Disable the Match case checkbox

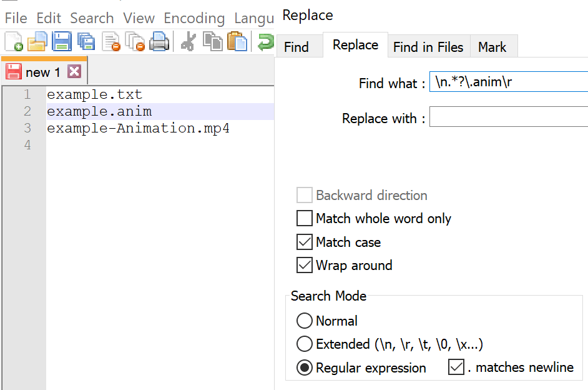point(304,242)
